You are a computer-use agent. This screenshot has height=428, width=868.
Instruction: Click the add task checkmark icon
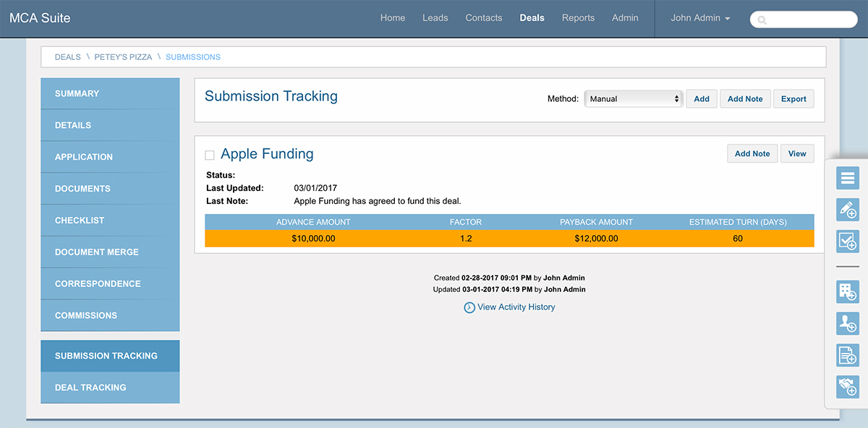847,241
